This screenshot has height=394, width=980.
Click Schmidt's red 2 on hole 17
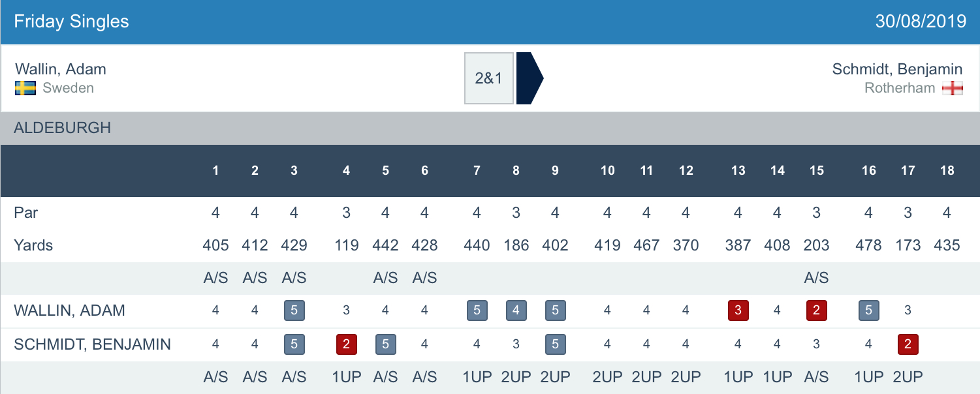click(x=908, y=344)
